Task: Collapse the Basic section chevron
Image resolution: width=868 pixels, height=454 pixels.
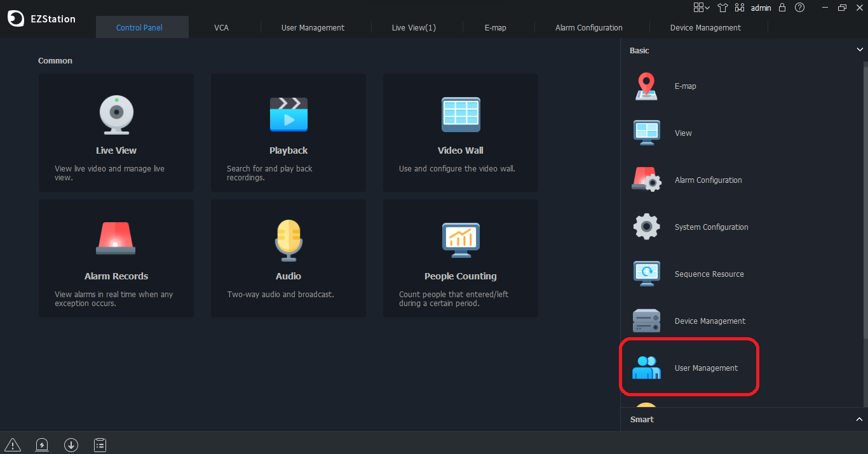Action: coord(860,49)
